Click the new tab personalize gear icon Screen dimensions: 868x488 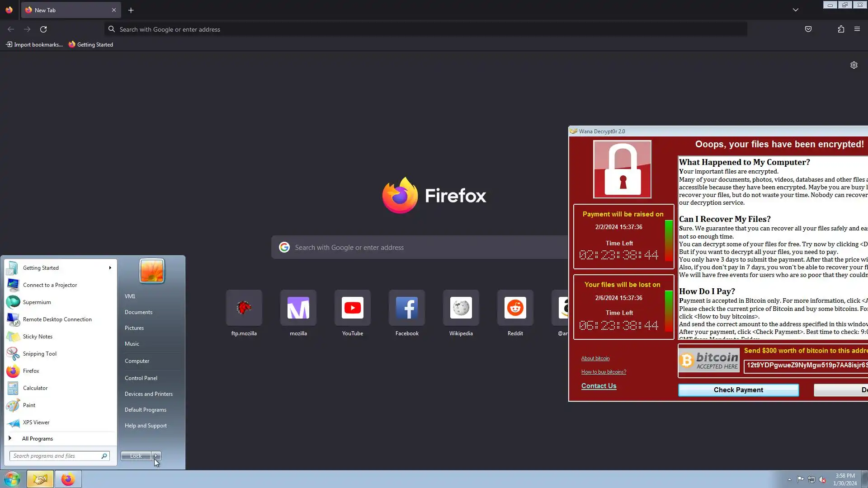pos(854,65)
